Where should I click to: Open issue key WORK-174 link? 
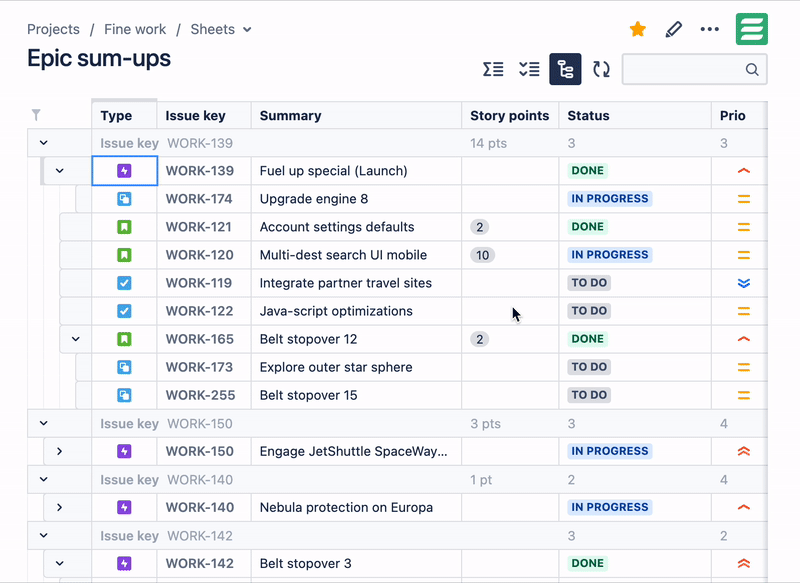coord(199,199)
